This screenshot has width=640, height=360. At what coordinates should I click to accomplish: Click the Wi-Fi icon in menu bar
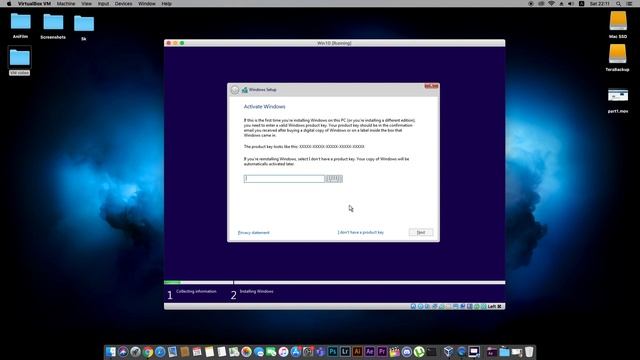pos(551,4)
